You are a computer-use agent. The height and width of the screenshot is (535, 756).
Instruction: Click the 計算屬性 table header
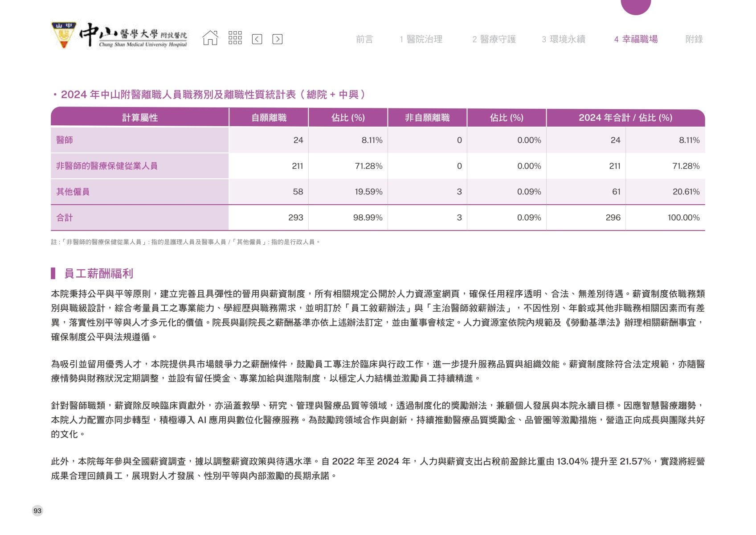(x=140, y=118)
